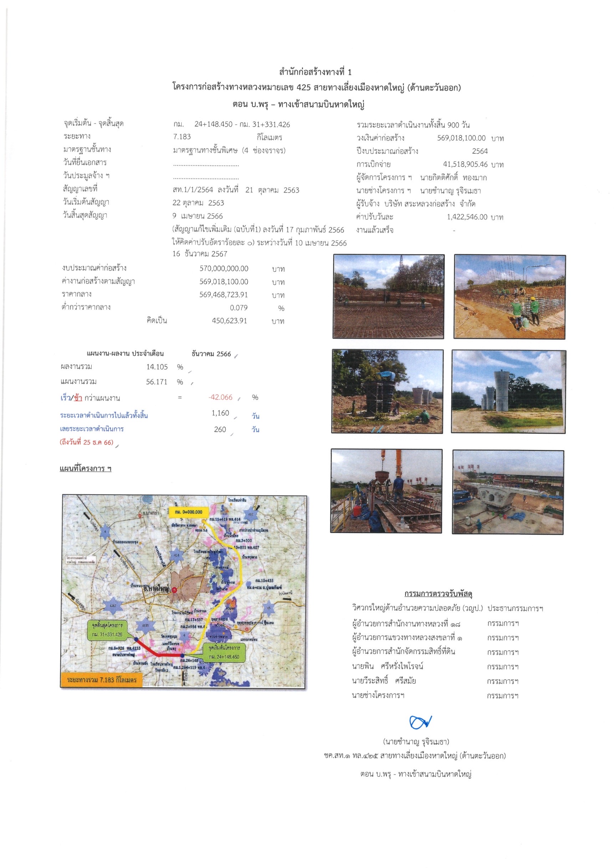Select 'ผู้อำนวยการสำนักจัดกรรมสิทธิ์ที่ดิน'

(403, 651)
